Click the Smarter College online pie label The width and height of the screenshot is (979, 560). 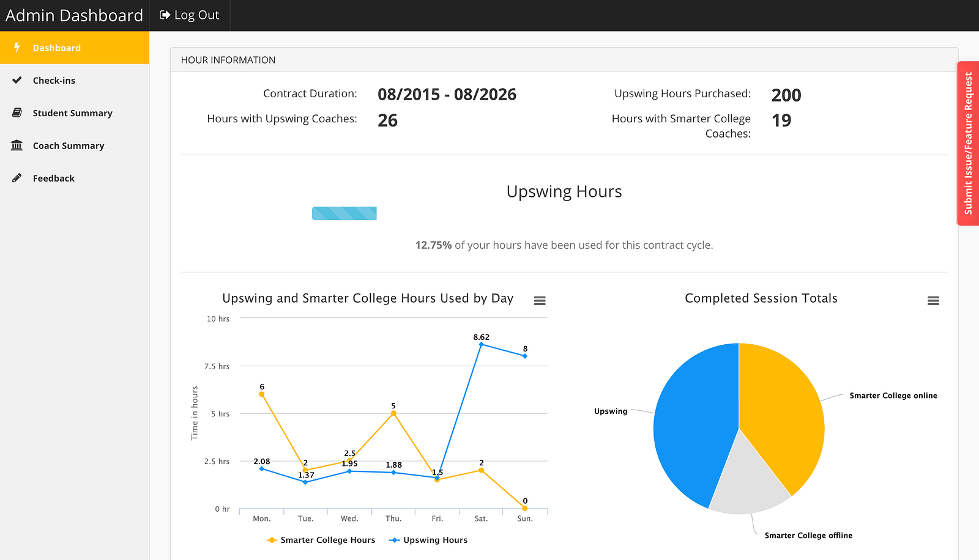pos(893,396)
